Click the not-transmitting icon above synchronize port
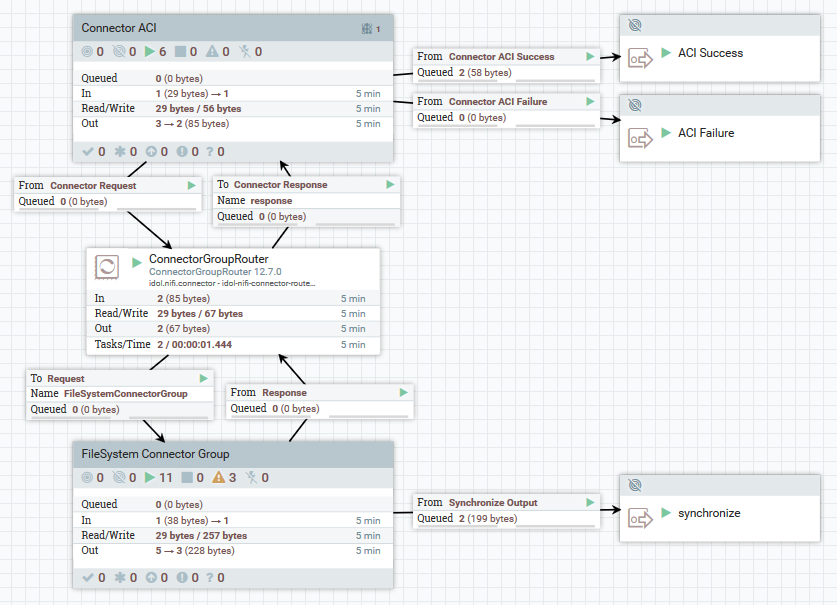 pos(634,484)
